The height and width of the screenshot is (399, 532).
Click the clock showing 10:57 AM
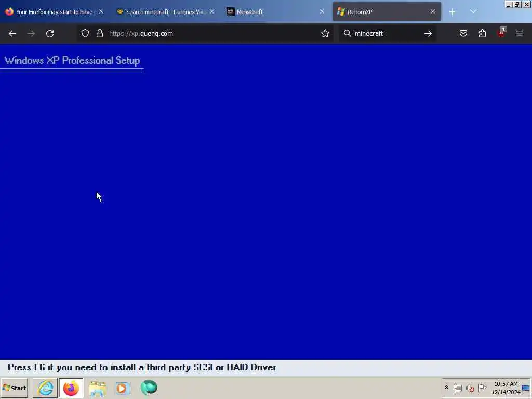[x=506, y=388]
